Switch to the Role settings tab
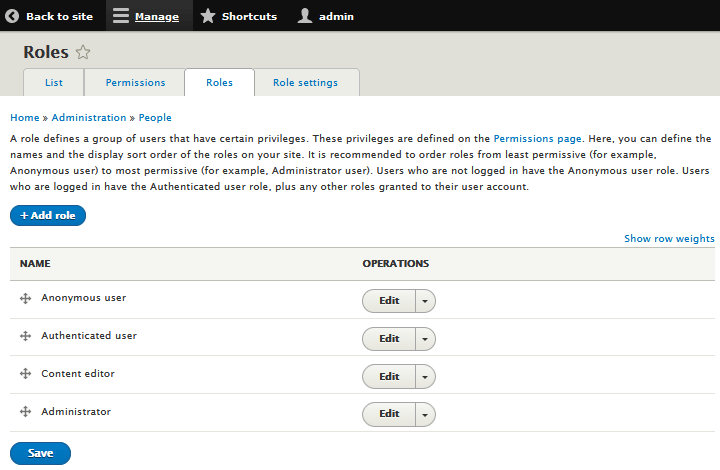This screenshot has width=720, height=470. click(x=305, y=83)
